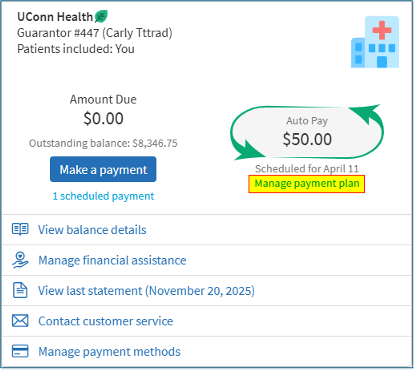Click the envelope customer service icon
414x370 pixels.
(20, 321)
